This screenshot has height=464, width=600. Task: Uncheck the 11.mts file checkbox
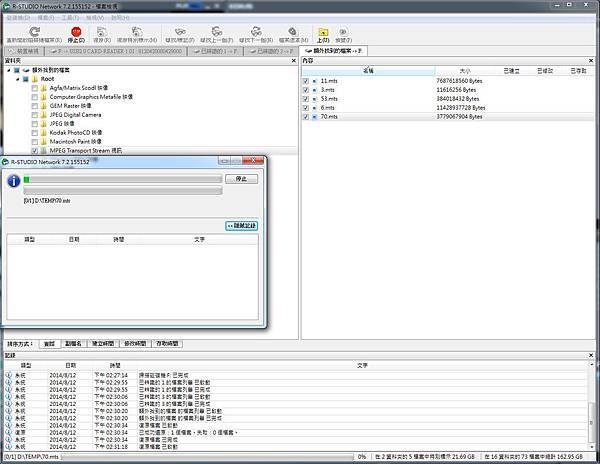tap(305, 80)
